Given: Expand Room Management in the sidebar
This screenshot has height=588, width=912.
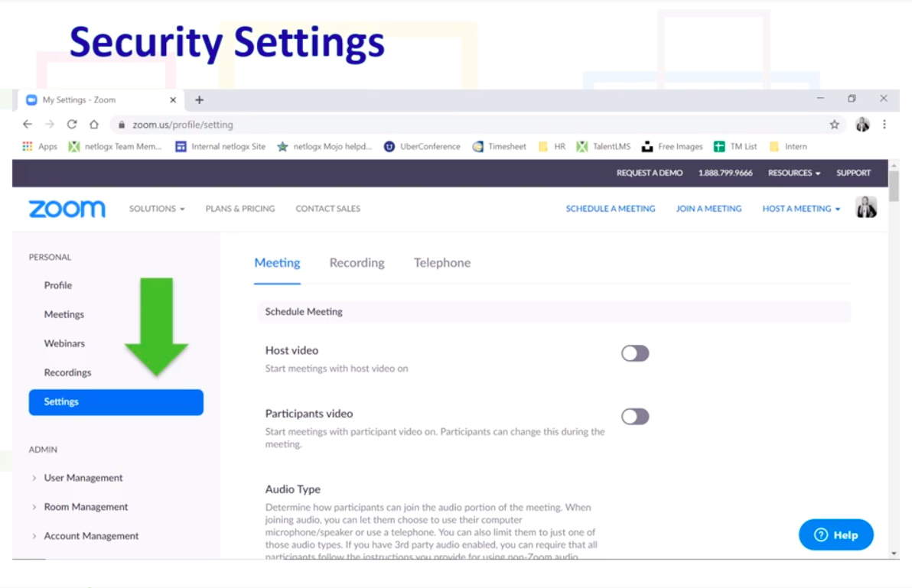Looking at the screenshot, I should point(86,507).
